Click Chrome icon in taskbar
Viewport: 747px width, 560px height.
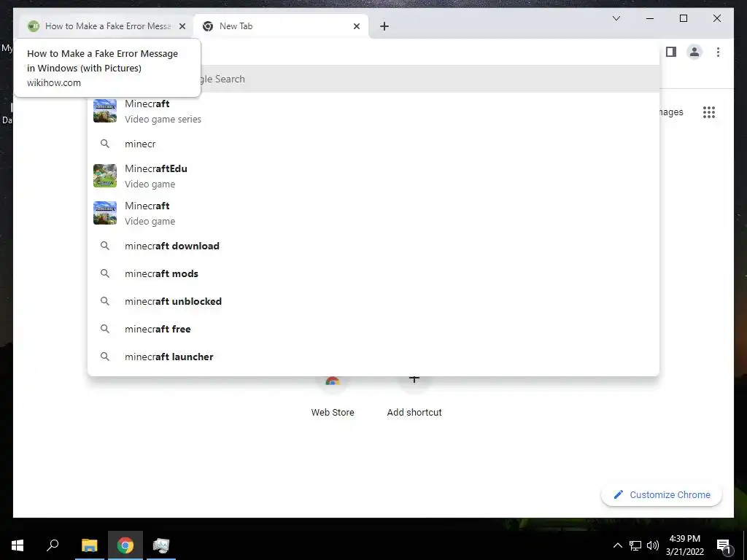tap(125, 545)
